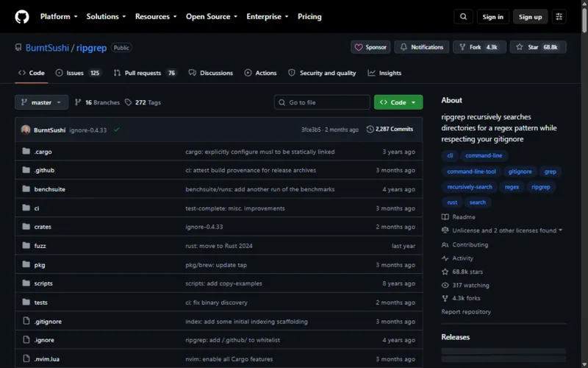Open the Contributing link
The width and height of the screenshot is (588, 368).
tap(470, 245)
